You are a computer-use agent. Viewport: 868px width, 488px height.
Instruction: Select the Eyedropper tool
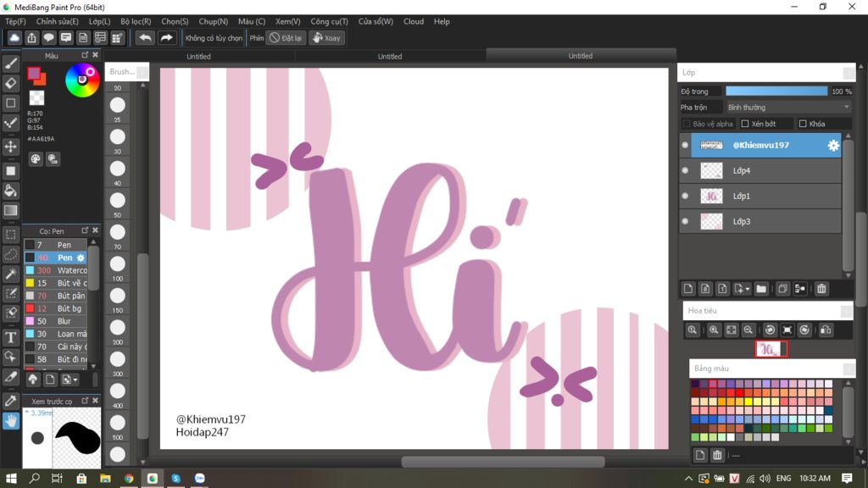coord(11,400)
